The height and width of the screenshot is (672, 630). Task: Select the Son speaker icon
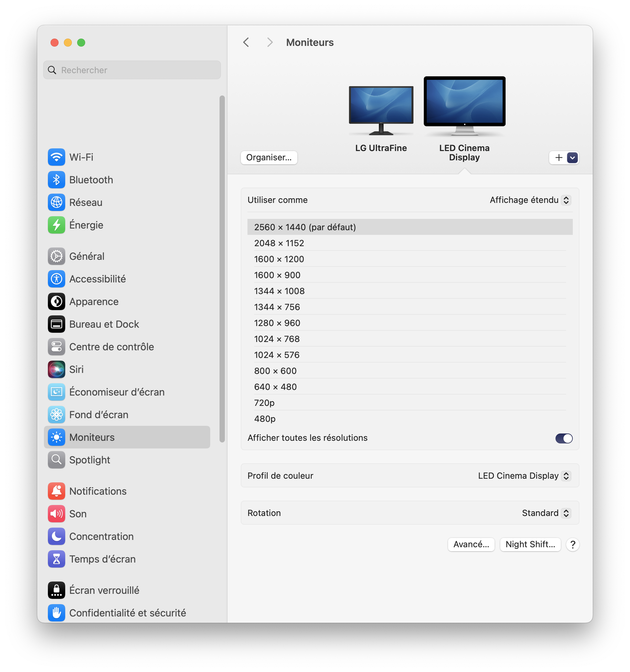57,514
